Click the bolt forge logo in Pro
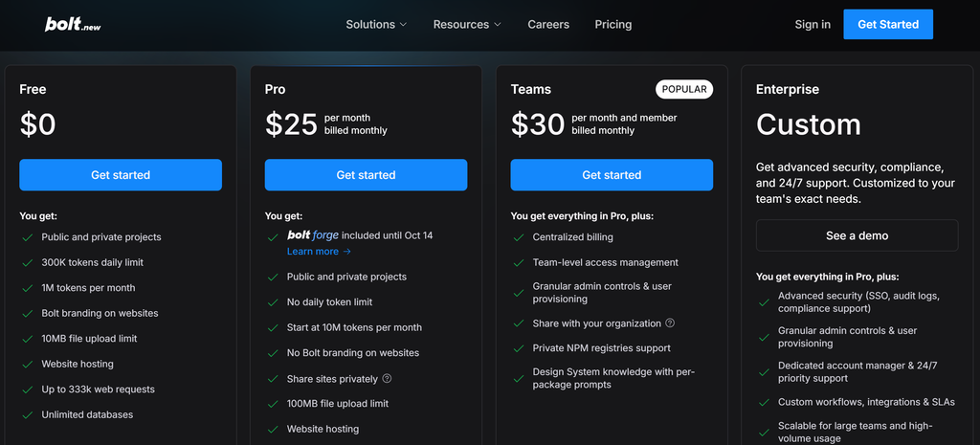The width and height of the screenshot is (980, 445). pyautogui.click(x=313, y=235)
